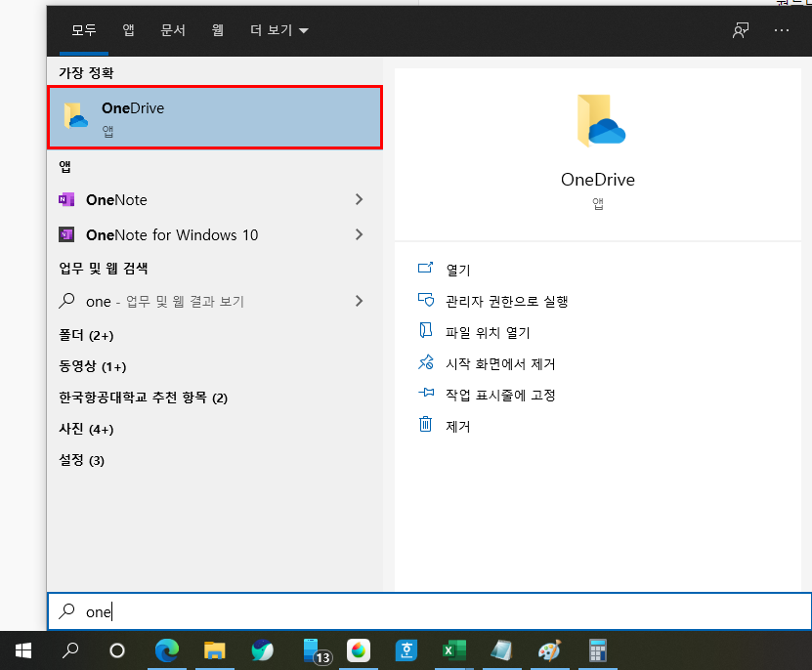Choose 파일 위치 열기
This screenshot has height=670, width=812.
pyautogui.click(x=488, y=332)
